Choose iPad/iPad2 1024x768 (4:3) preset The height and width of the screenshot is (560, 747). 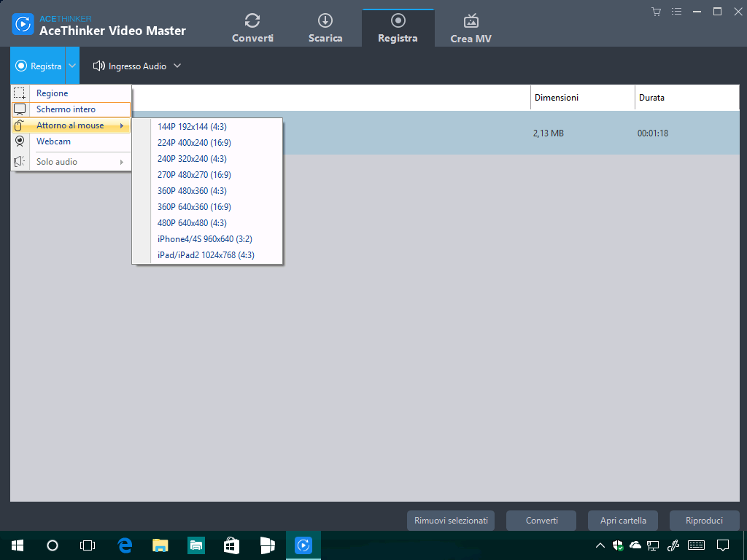[x=207, y=255]
